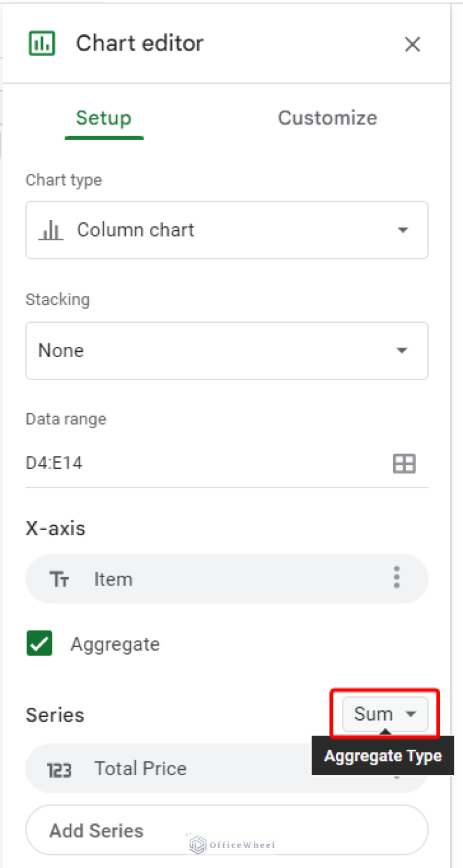Select the Total Price series entry

click(x=181, y=769)
